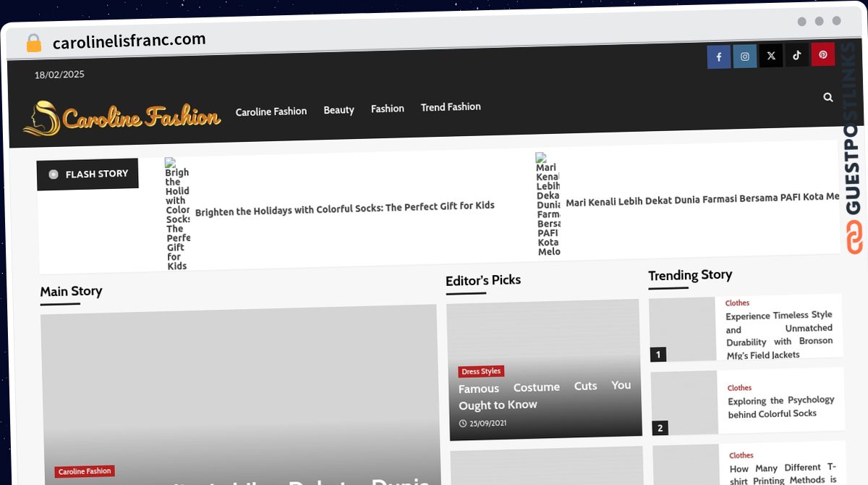
Task: Click the carolinelisfranc.com address text
Action: coord(129,41)
